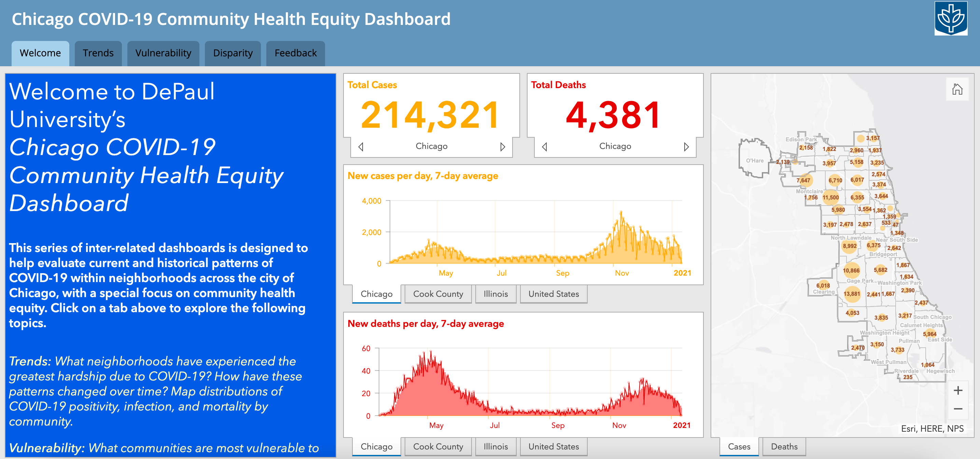Open the Vulnerability tab
980x459 pixels.
point(163,53)
